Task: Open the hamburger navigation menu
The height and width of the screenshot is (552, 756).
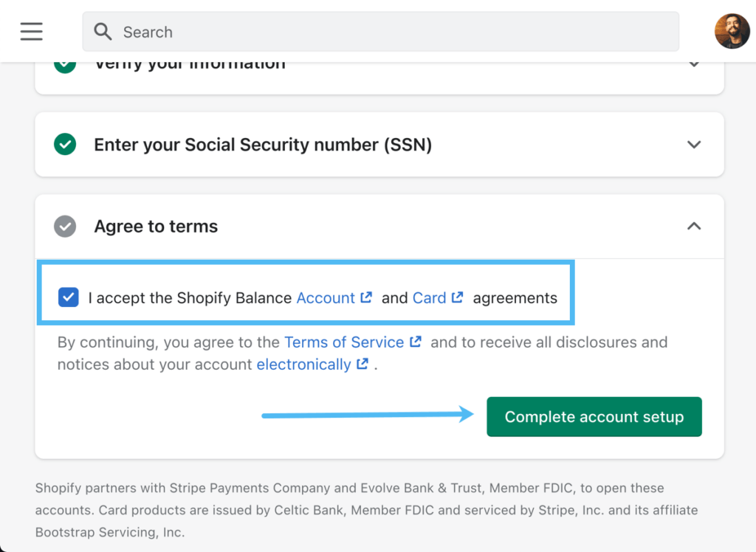Action: coord(32,32)
